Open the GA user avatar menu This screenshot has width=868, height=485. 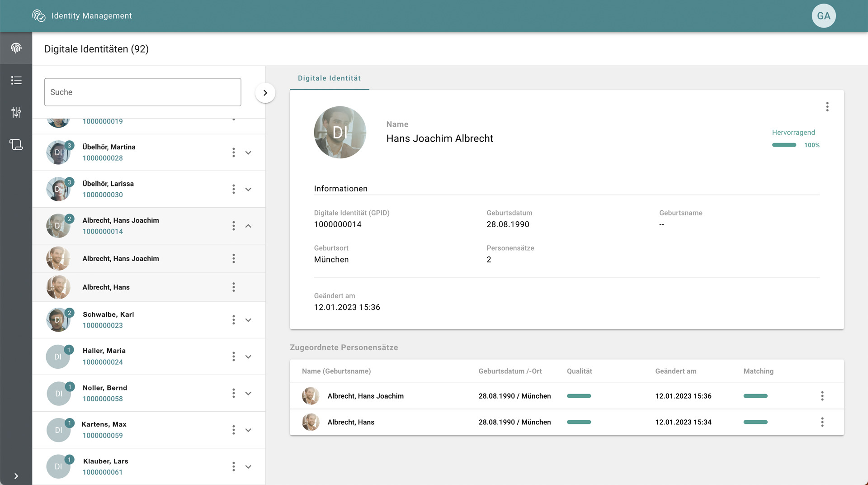pos(824,16)
